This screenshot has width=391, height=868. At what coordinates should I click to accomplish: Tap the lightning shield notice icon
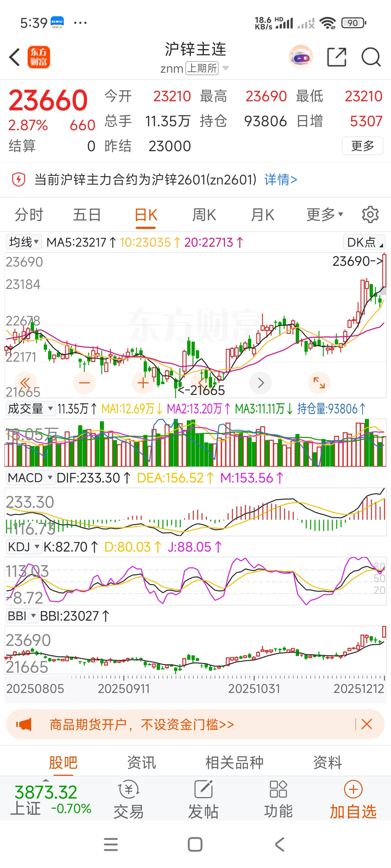tap(19, 179)
